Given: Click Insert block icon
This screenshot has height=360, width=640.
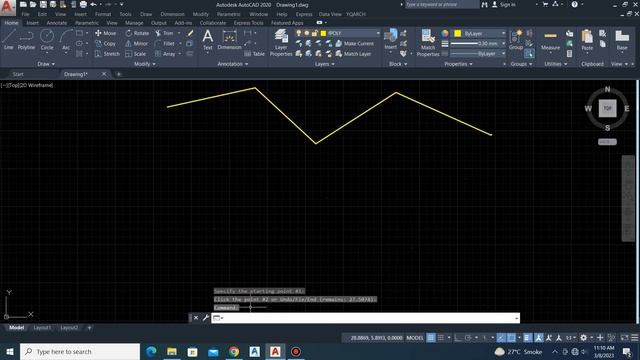Looking at the screenshot, I should point(391,39).
